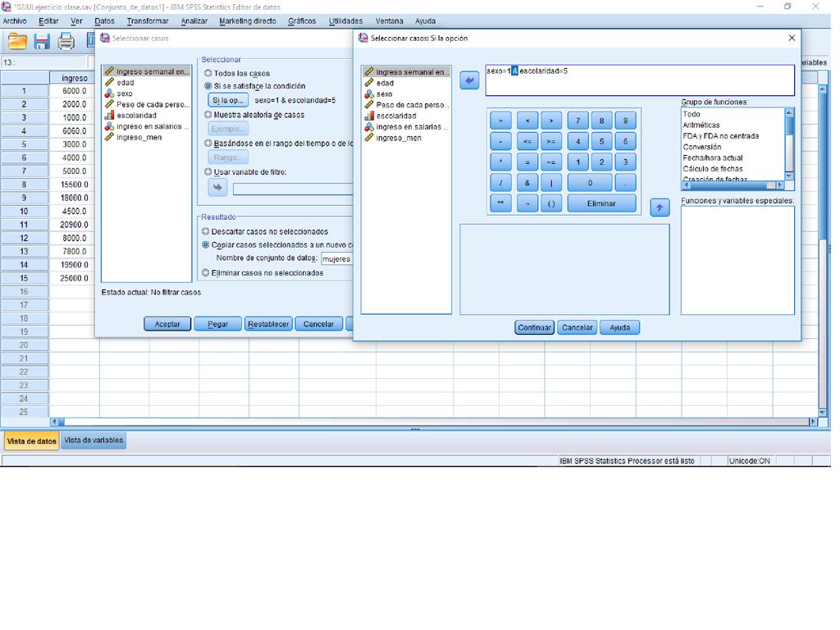This screenshot has width=840, height=630.
Task: Click the Print icon in toolbar
Action: tap(66, 41)
